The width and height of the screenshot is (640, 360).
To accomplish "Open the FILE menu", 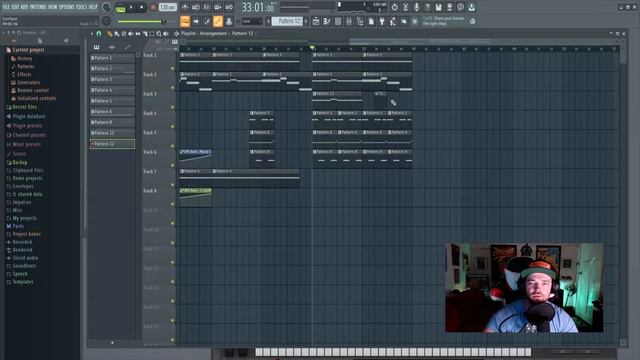I will [x=7, y=7].
